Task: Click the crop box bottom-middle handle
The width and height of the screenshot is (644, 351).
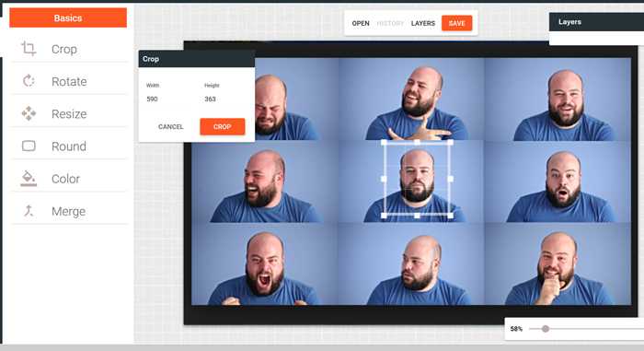Action: 417,216
